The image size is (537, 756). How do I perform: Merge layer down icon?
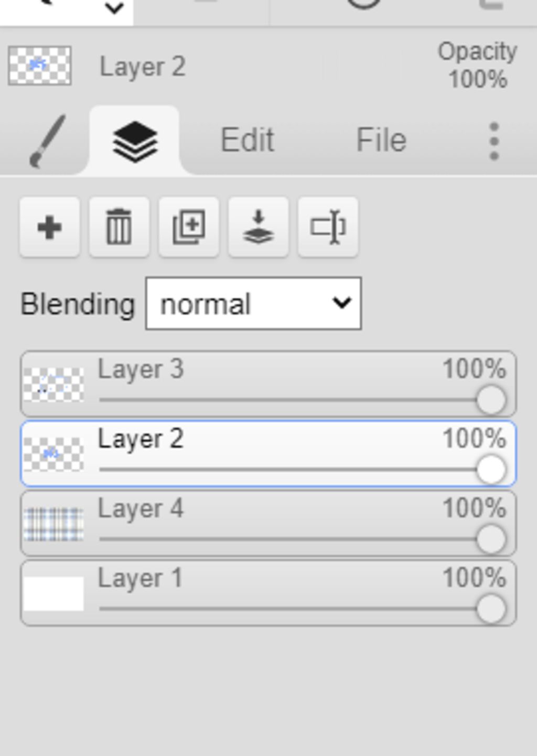pyautogui.click(x=259, y=228)
